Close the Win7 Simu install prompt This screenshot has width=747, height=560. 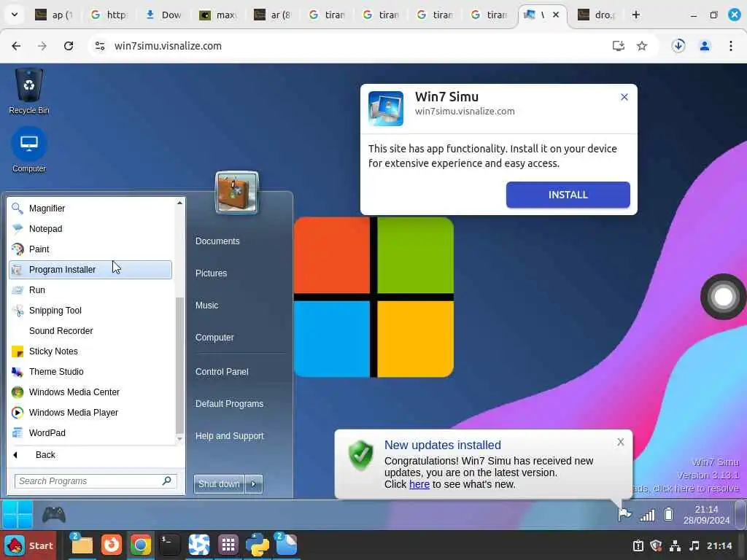click(x=624, y=97)
